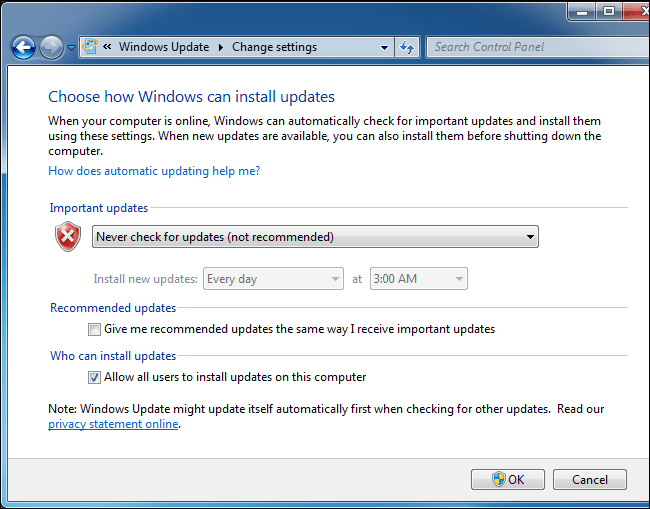Viewport: 650px width, 509px height.
Task: Click the Install new updates label
Action: pos(146,279)
